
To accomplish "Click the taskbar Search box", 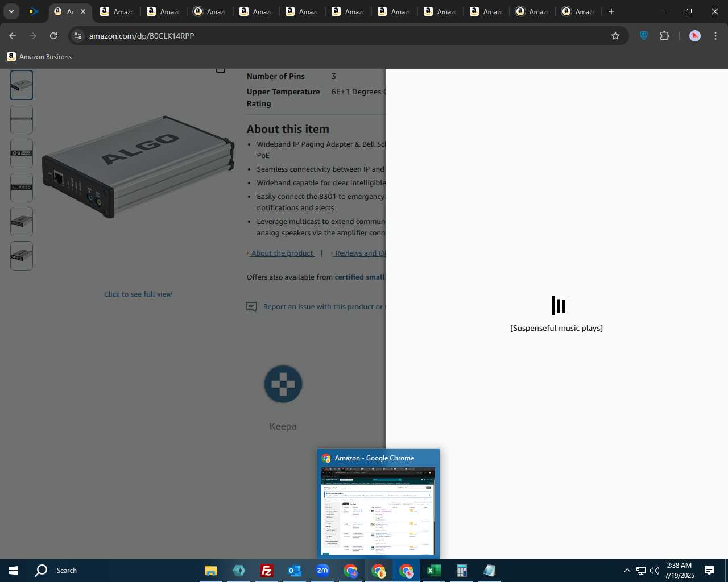I will point(66,571).
